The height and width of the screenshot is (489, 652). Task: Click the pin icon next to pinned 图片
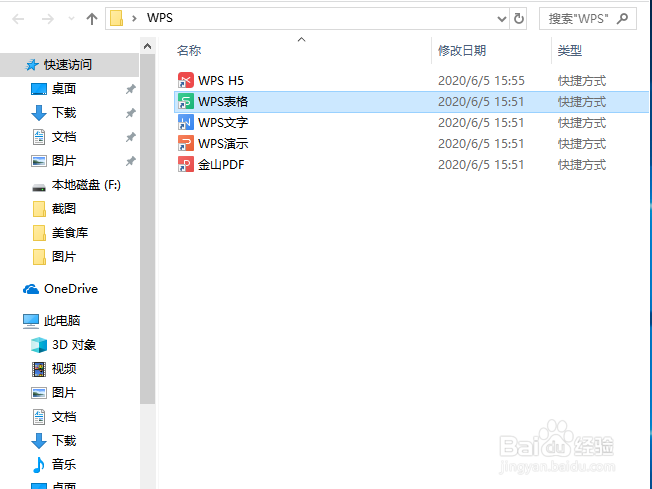point(131,161)
